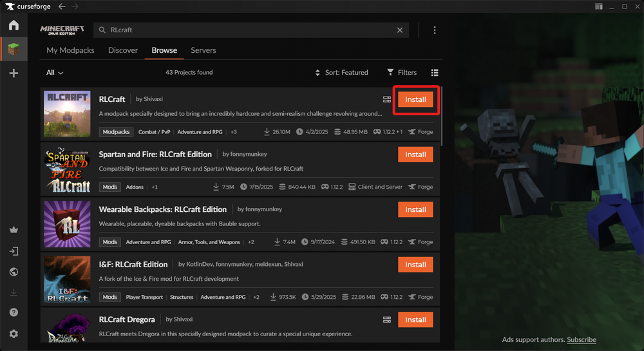Screen dimensions: 644x351
Task: Open the help question mark icon
Action: point(14,313)
